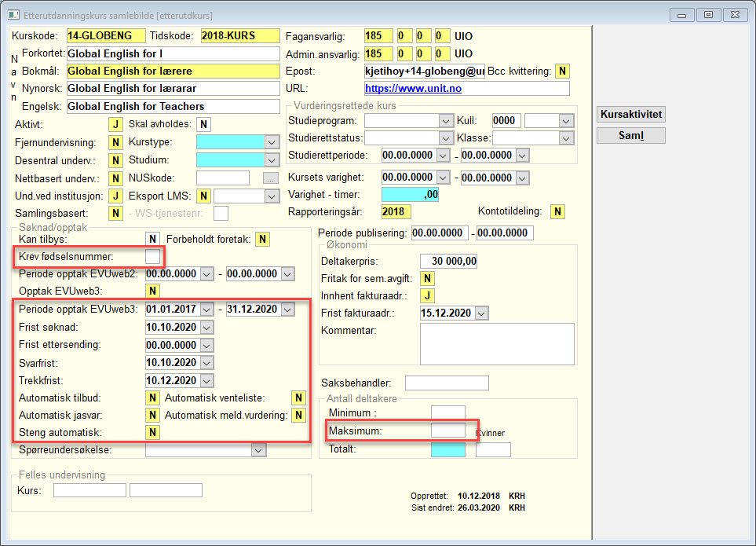Toggle the Nettbasert underv. flag

(x=115, y=178)
